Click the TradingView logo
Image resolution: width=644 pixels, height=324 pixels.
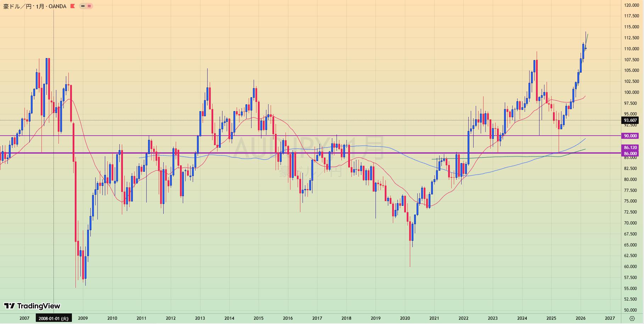32,306
